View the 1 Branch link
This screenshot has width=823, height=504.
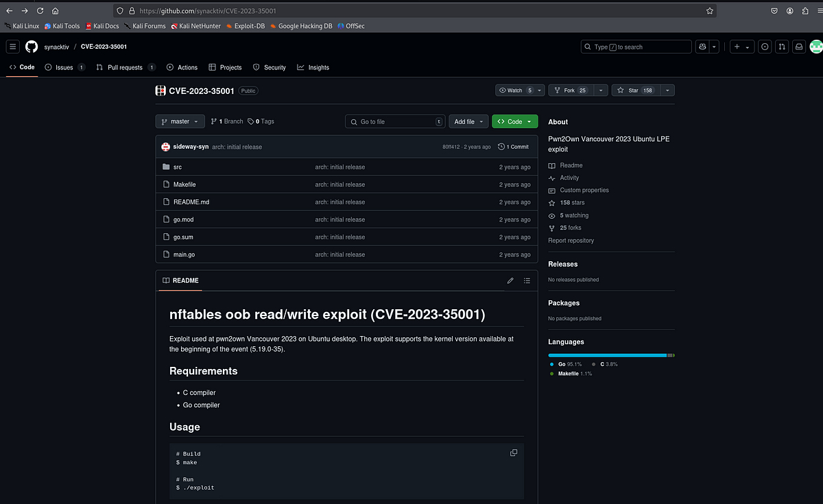click(227, 121)
